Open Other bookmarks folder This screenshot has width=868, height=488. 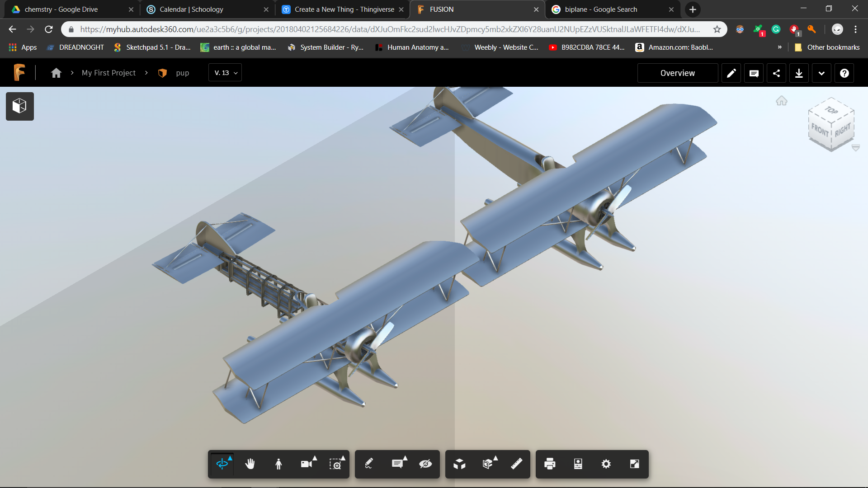pyautogui.click(x=827, y=47)
